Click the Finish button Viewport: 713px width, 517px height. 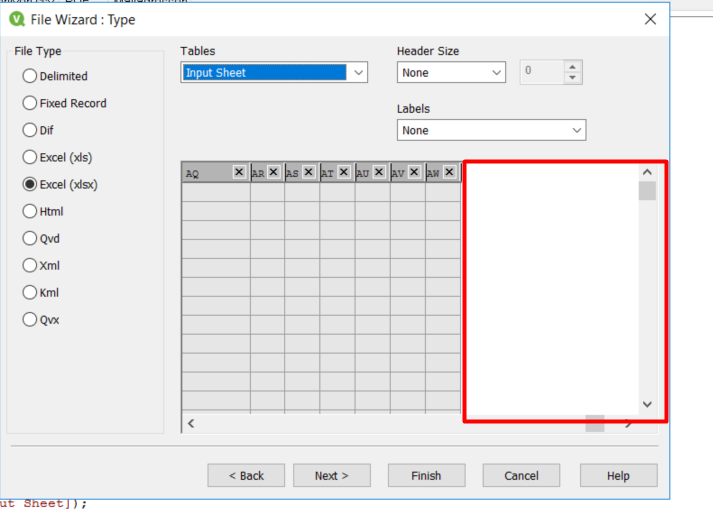click(426, 476)
